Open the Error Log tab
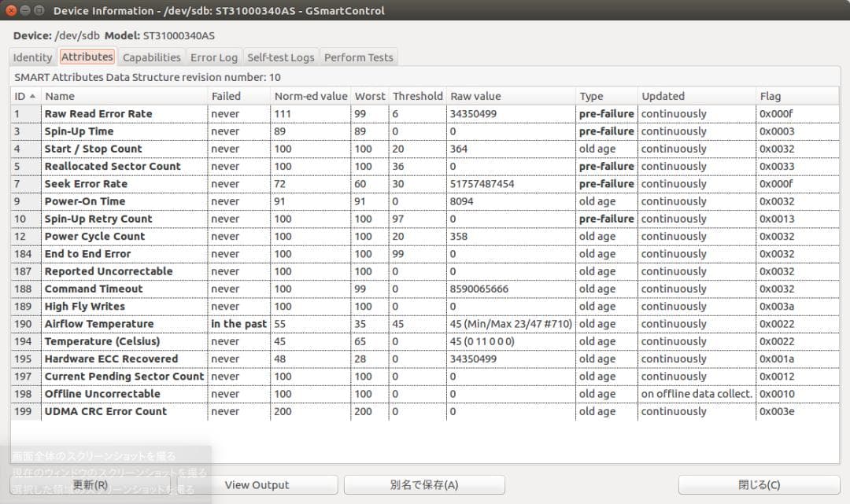Screen dimensions: 850x504 (213, 57)
